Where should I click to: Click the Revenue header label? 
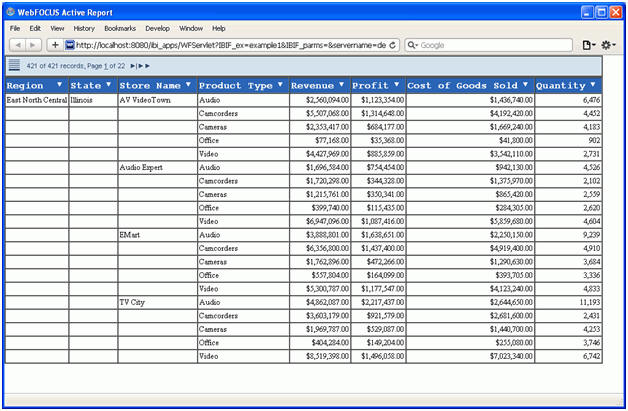[312, 85]
